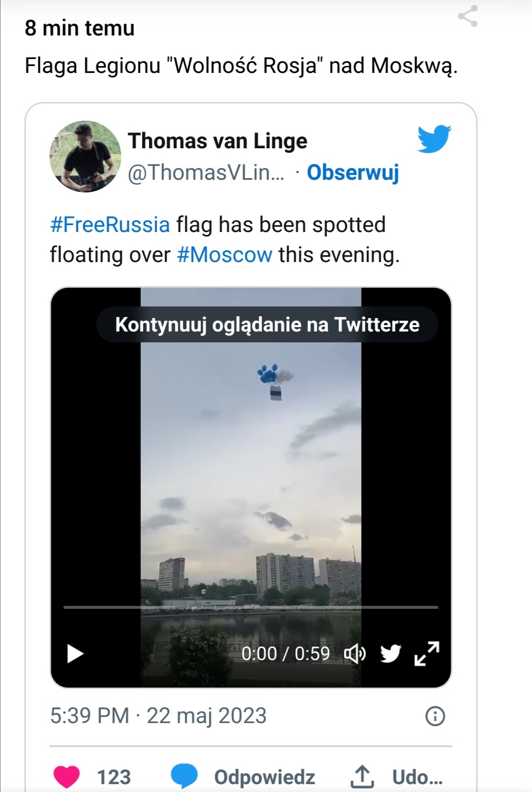
Task: Open the #Moscow hashtag link
Action: (224, 255)
